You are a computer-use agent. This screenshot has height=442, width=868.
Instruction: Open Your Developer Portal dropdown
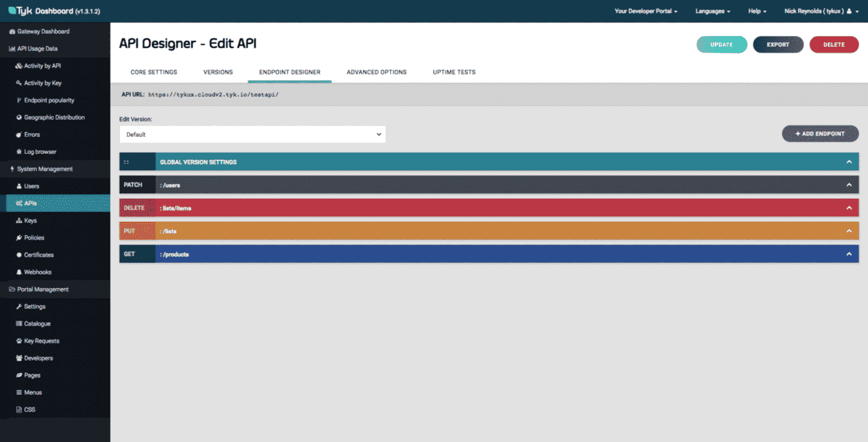coord(646,12)
